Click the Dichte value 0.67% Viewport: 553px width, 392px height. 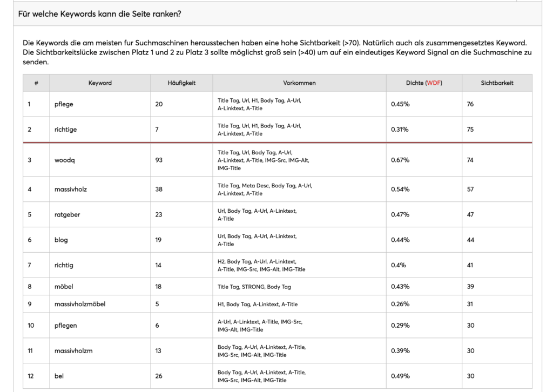point(400,160)
